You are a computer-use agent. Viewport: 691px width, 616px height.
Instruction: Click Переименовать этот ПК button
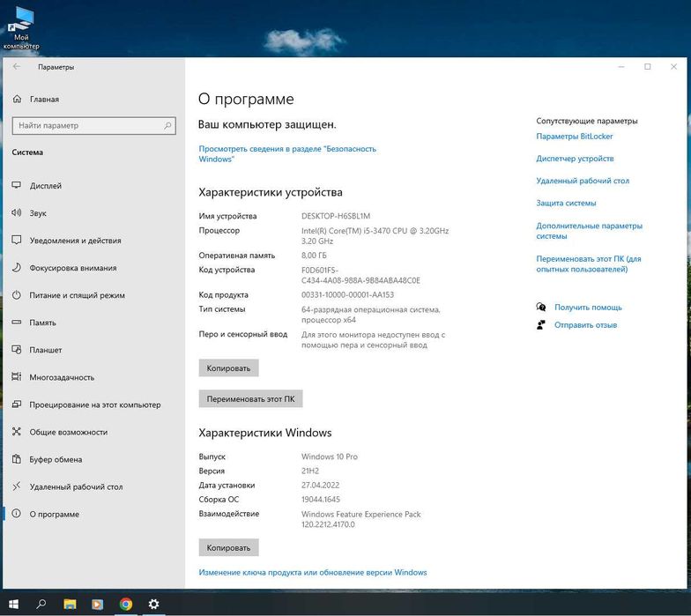click(250, 398)
